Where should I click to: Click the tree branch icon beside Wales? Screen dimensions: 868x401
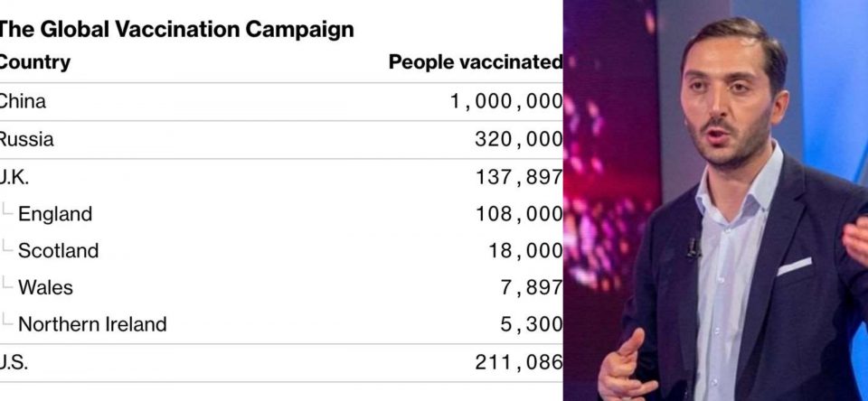click(7, 284)
